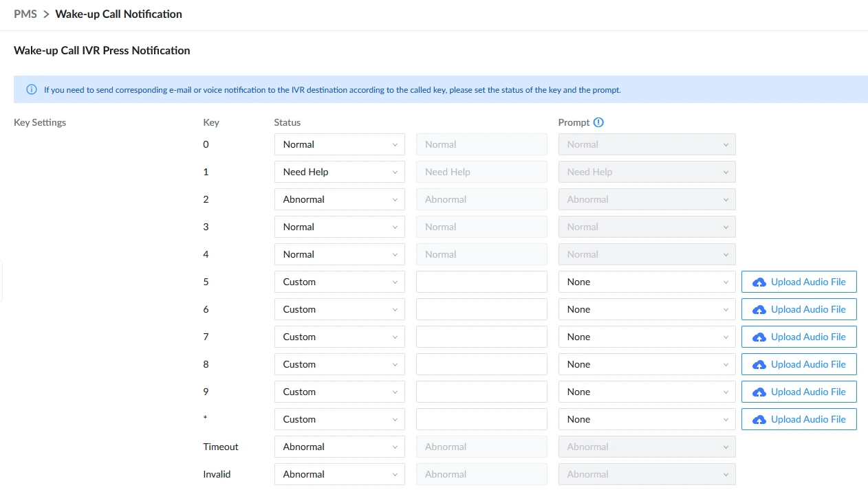Click the disabled Abnormal Prompt dropdown for key 2
Image resolution: width=868 pixels, height=492 pixels.
pos(647,199)
